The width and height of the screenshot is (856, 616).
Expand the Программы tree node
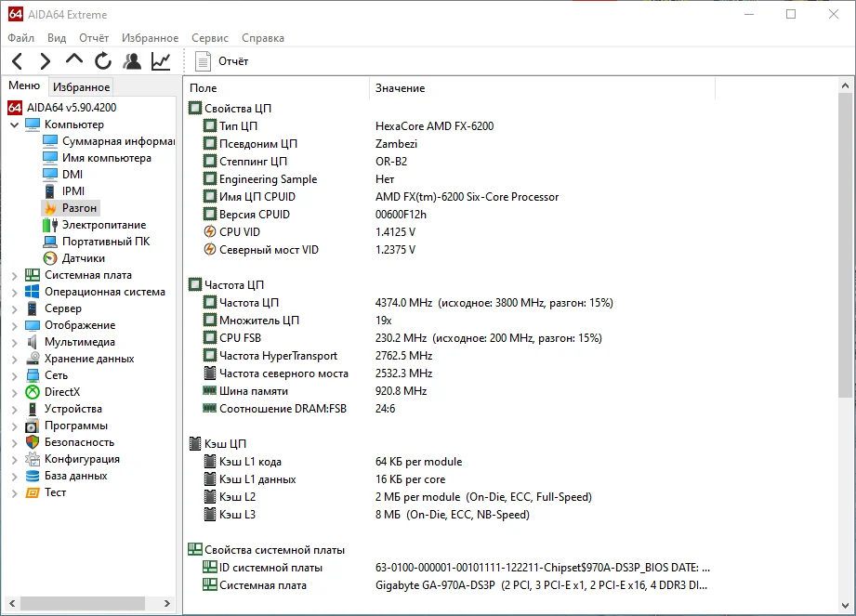(15, 426)
